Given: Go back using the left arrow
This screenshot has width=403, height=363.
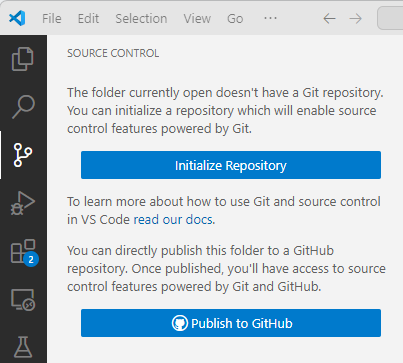Looking at the screenshot, I should [x=329, y=19].
